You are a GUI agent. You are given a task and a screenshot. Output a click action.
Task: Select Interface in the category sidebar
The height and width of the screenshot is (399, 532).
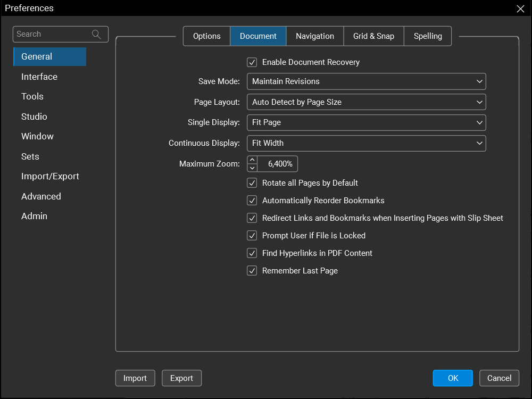point(39,77)
